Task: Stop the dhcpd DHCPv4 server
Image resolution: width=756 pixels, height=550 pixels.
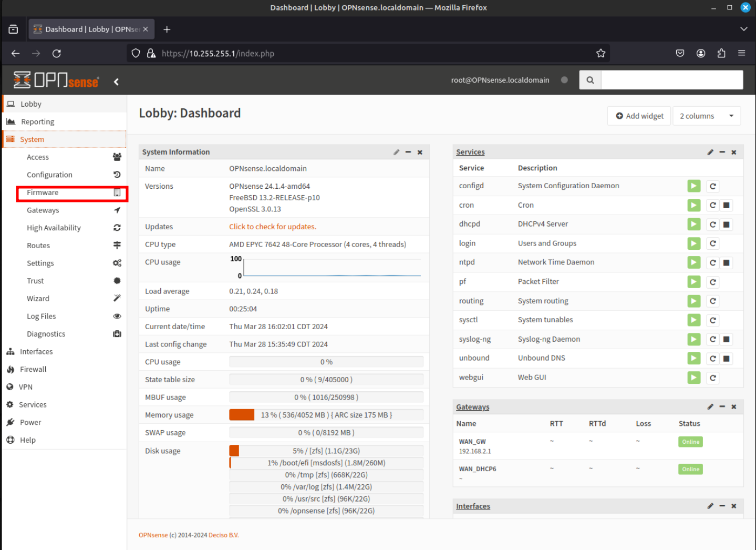Action: (x=727, y=225)
